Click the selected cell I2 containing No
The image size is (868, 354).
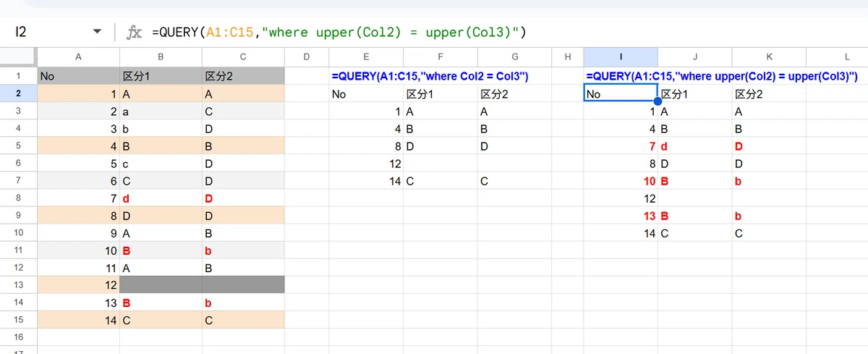pyautogui.click(x=621, y=93)
